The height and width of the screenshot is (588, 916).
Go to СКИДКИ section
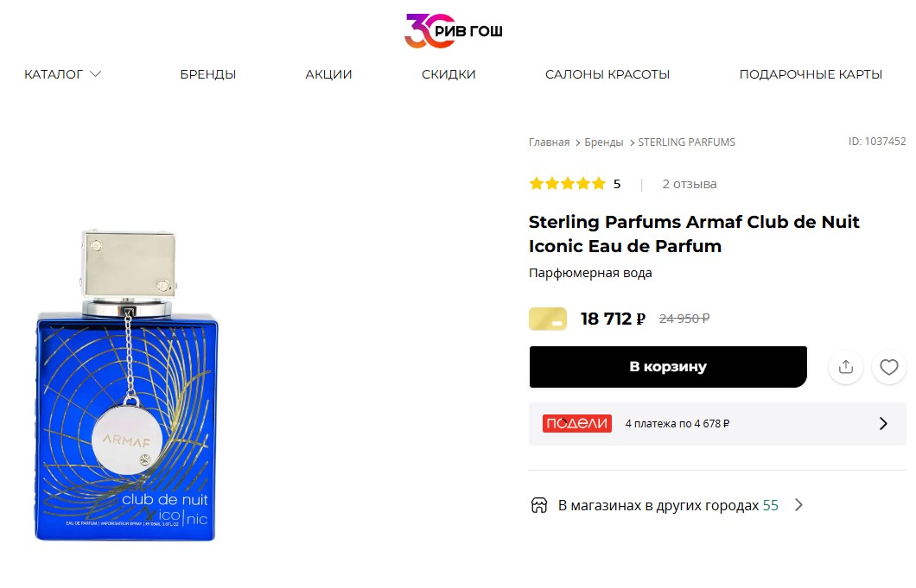pos(448,74)
